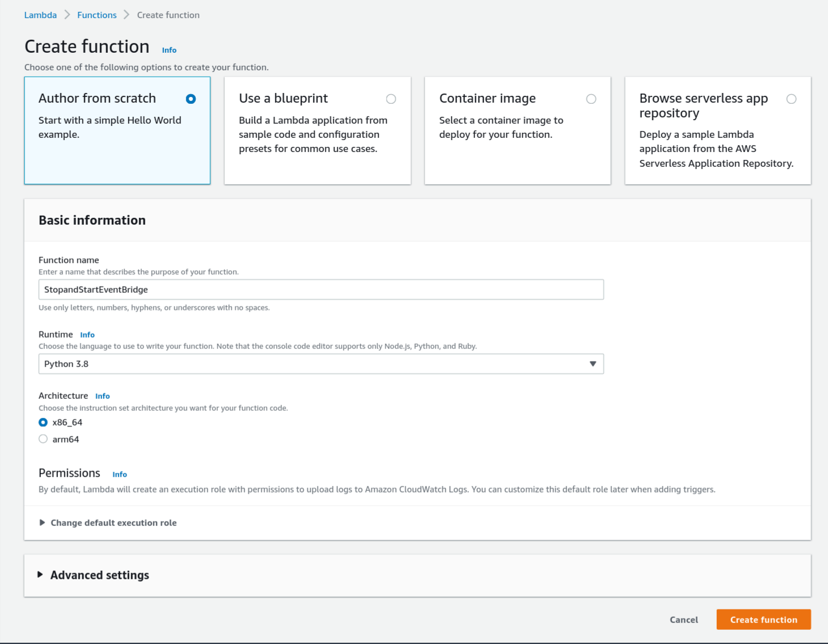Click 'Choose one of the following options' text
828x644 pixels.
point(146,67)
